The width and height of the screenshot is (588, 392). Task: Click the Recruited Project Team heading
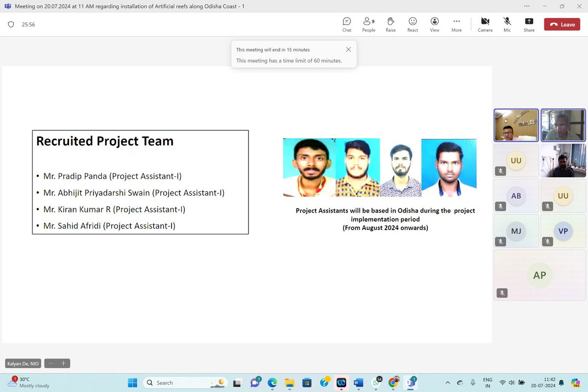coord(105,141)
